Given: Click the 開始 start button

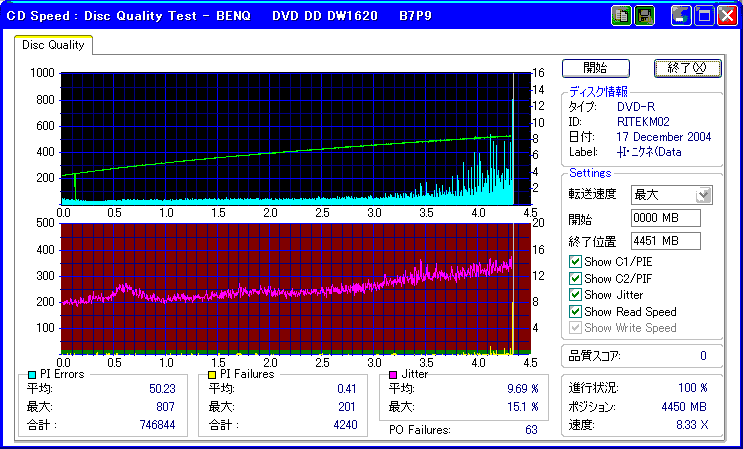Looking at the screenshot, I should 596,68.
